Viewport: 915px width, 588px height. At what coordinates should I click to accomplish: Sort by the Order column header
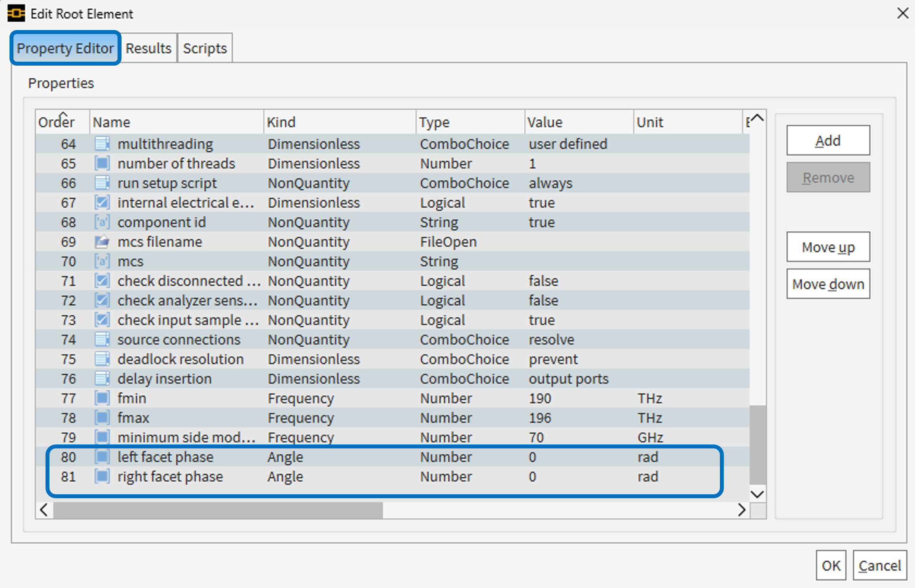pos(63,122)
